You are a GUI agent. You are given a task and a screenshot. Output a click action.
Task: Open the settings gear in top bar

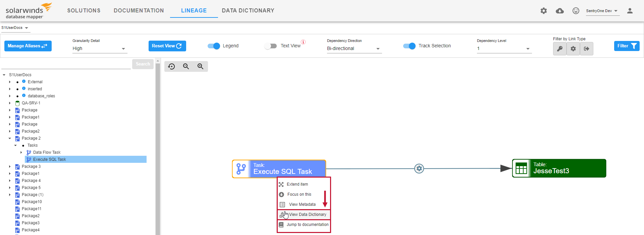[544, 11]
